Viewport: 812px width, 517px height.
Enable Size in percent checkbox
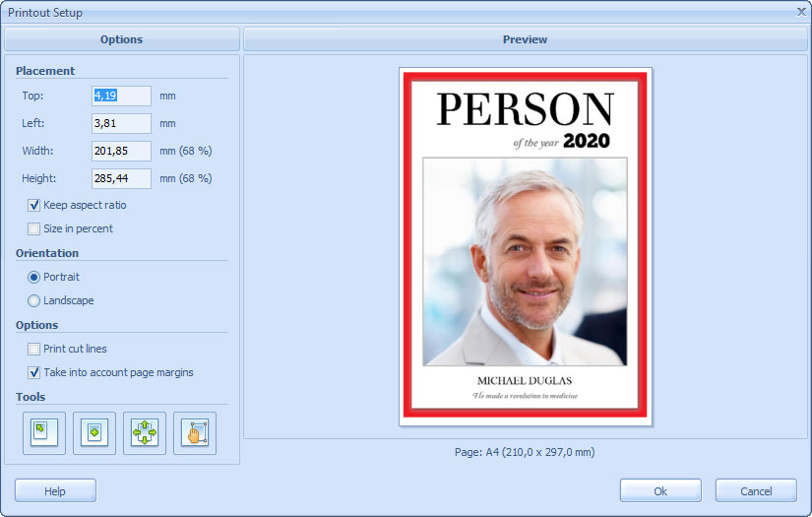click(34, 228)
